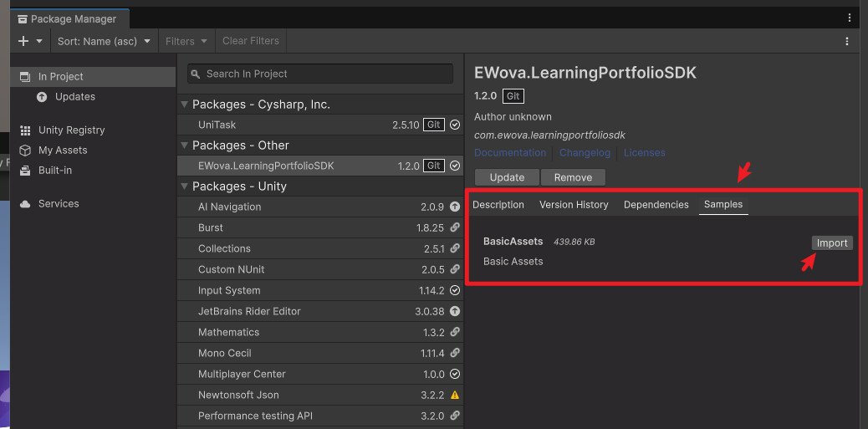Click Clear Filters button
The width and height of the screenshot is (868, 429).
pos(251,41)
